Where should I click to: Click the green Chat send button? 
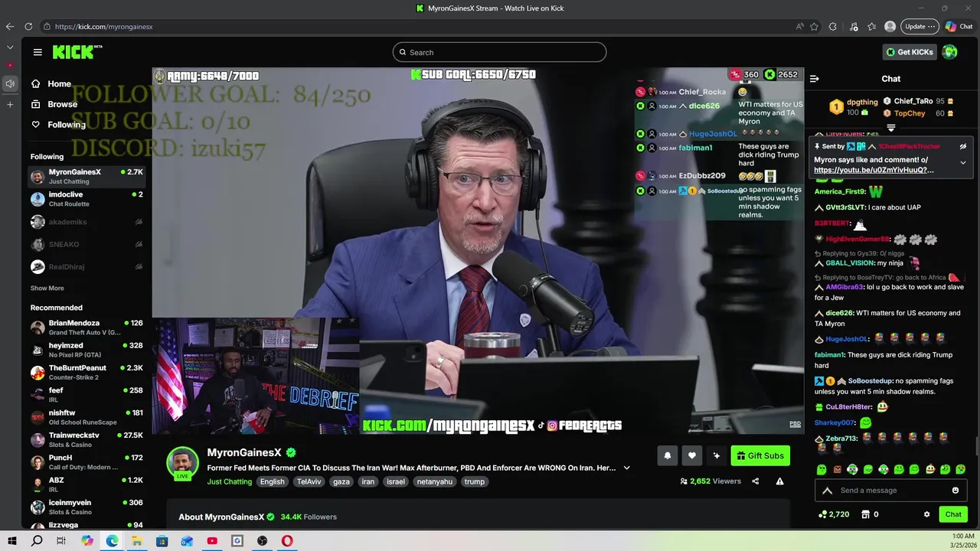click(x=953, y=514)
